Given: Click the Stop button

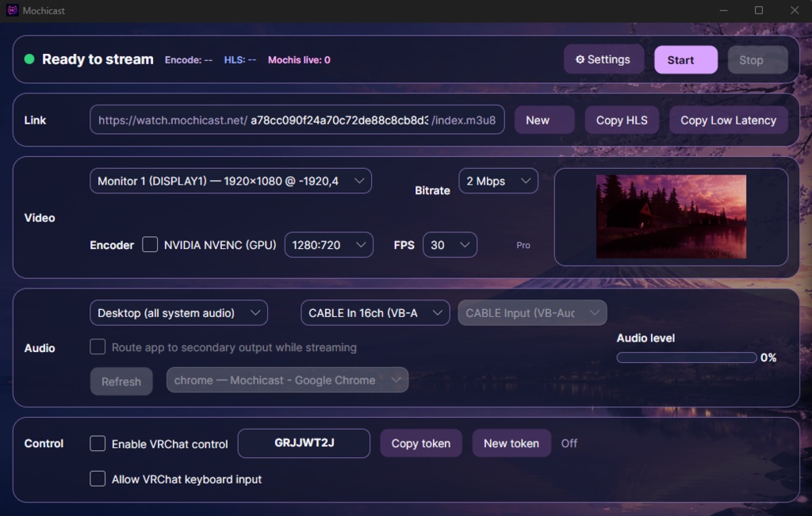Looking at the screenshot, I should coord(757,60).
